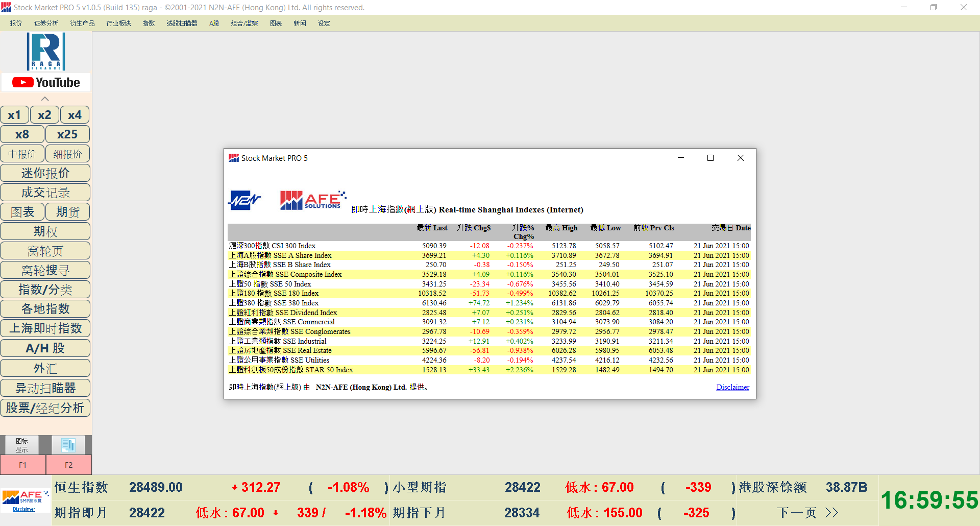This screenshot has height=526, width=980.
Task: Open the 设定 settings menu
Action: (324, 23)
